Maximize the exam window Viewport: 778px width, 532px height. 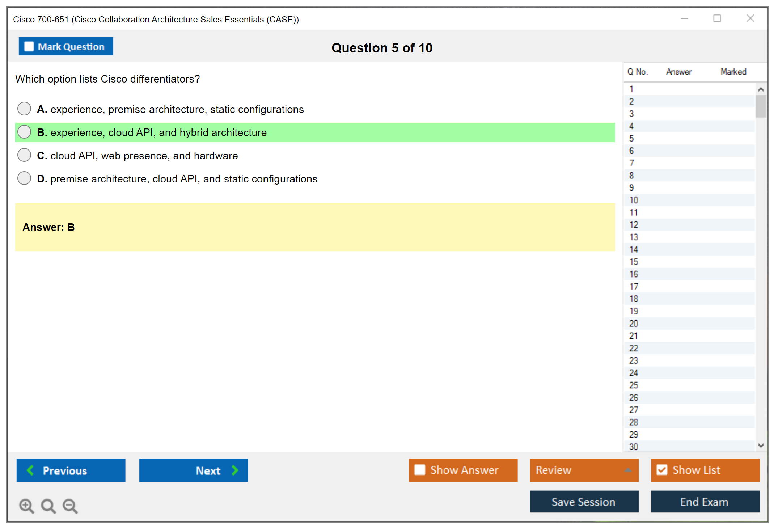pos(717,18)
